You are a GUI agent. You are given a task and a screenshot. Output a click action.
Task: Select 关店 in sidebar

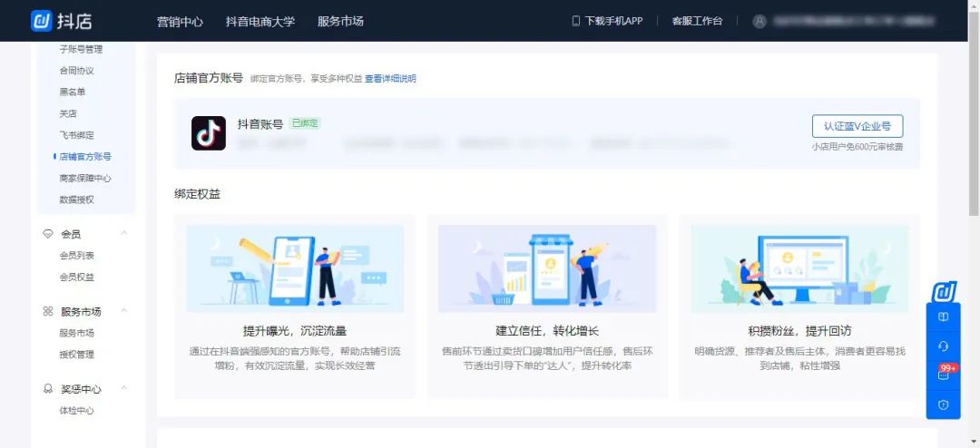(67, 113)
